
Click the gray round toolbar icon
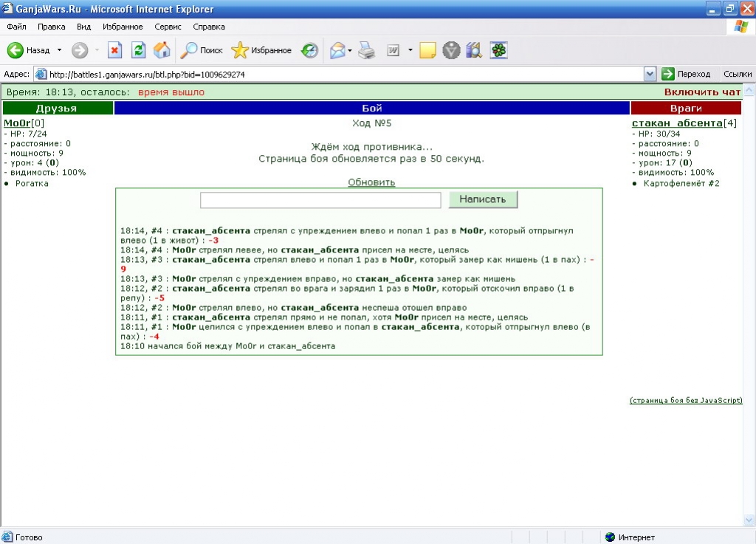[451, 50]
